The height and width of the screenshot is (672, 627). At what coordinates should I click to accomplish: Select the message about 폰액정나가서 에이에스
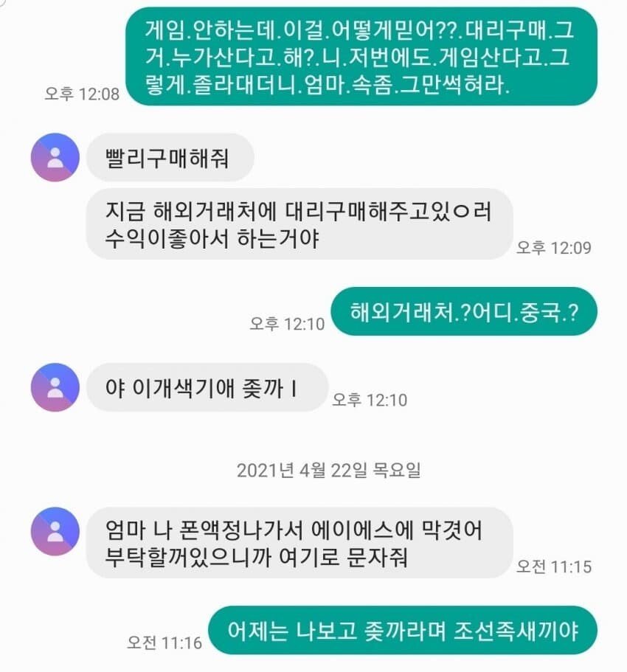[299, 543]
